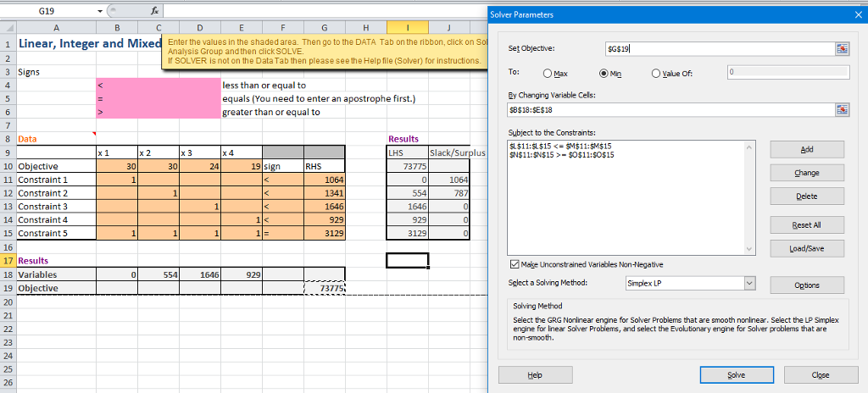Click the Select All corner of worksheet
The height and width of the screenshot is (393, 868).
8,27
